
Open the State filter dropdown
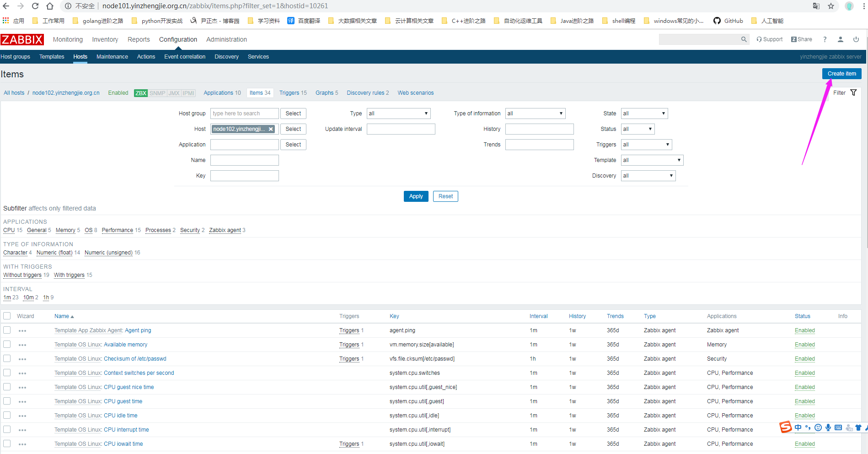click(644, 113)
